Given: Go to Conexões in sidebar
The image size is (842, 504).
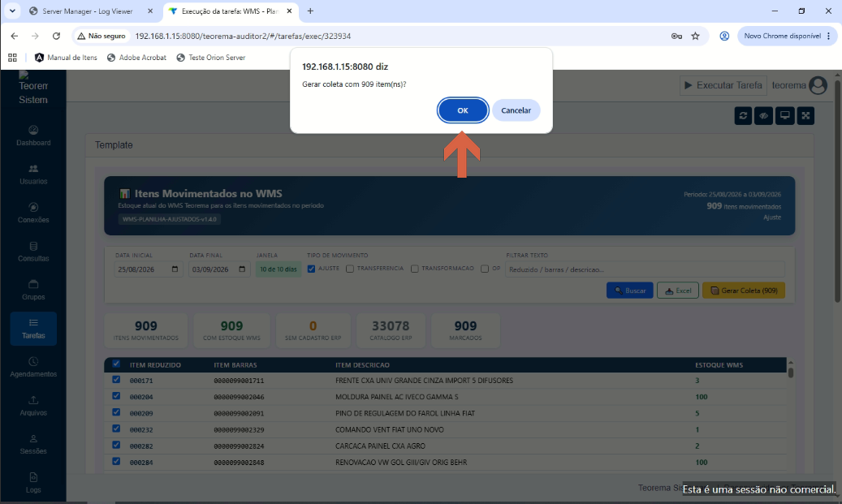Looking at the screenshot, I should 33,213.
